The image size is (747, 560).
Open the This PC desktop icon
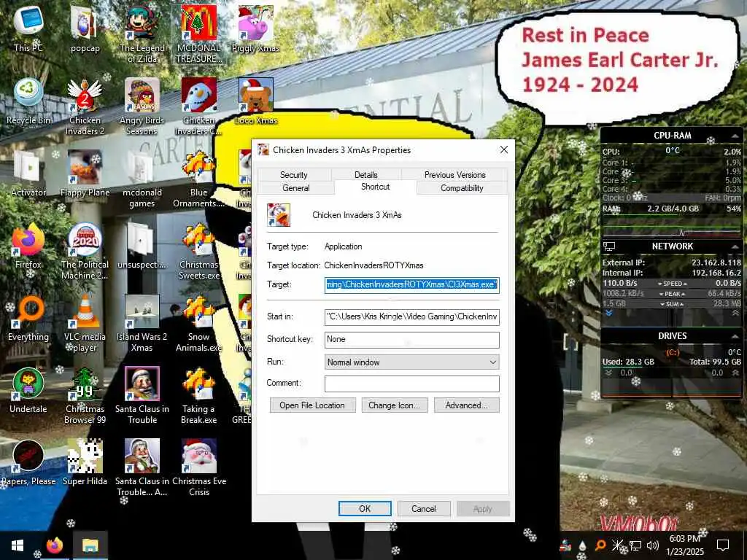[28, 28]
